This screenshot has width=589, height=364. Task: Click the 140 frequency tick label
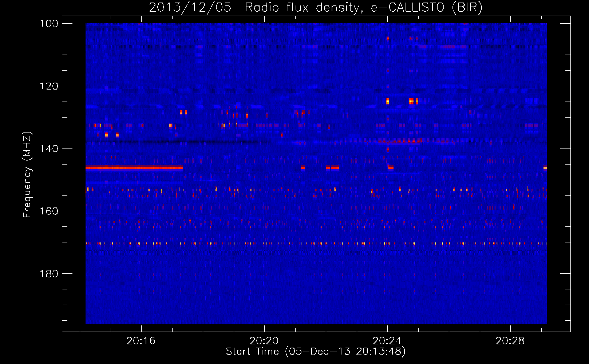tap(49, 149)
